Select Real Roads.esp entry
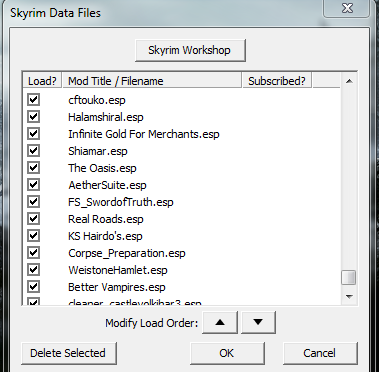Image resolution: width=379 pixels, height=372 pixels. 106,219
